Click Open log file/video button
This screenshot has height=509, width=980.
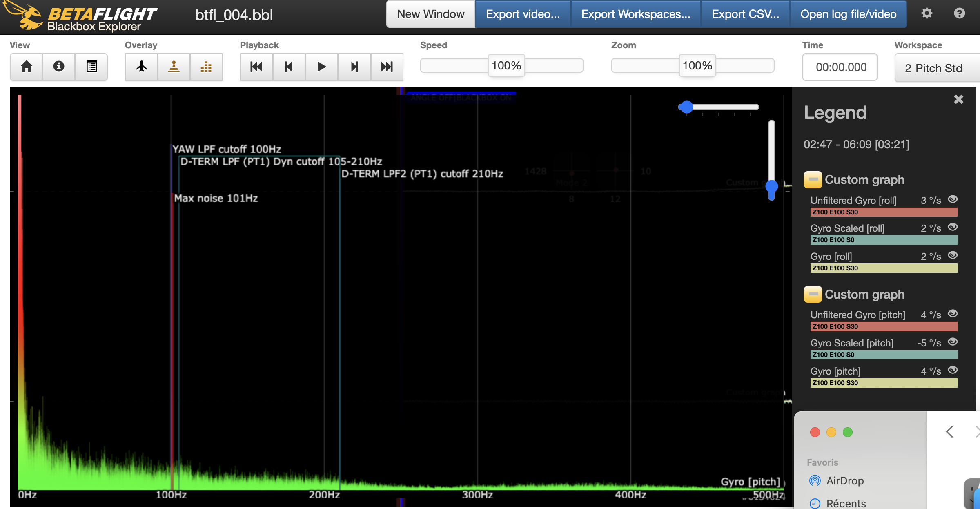click(x=848, y=14)
